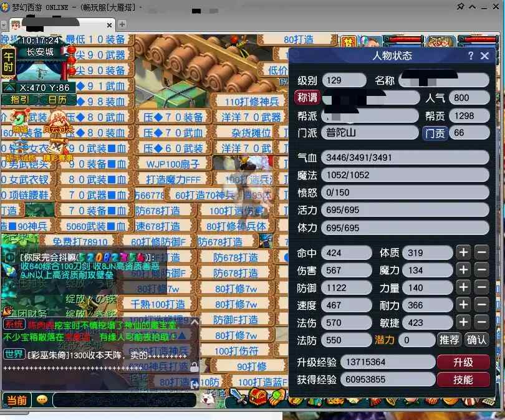Click the character portrait in top bar

[371, 42]
